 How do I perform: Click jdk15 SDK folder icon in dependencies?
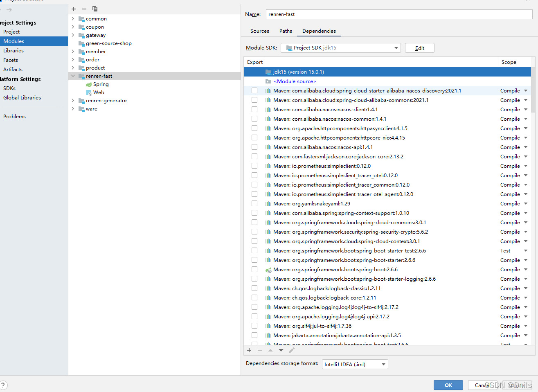(x=268, y=72)
